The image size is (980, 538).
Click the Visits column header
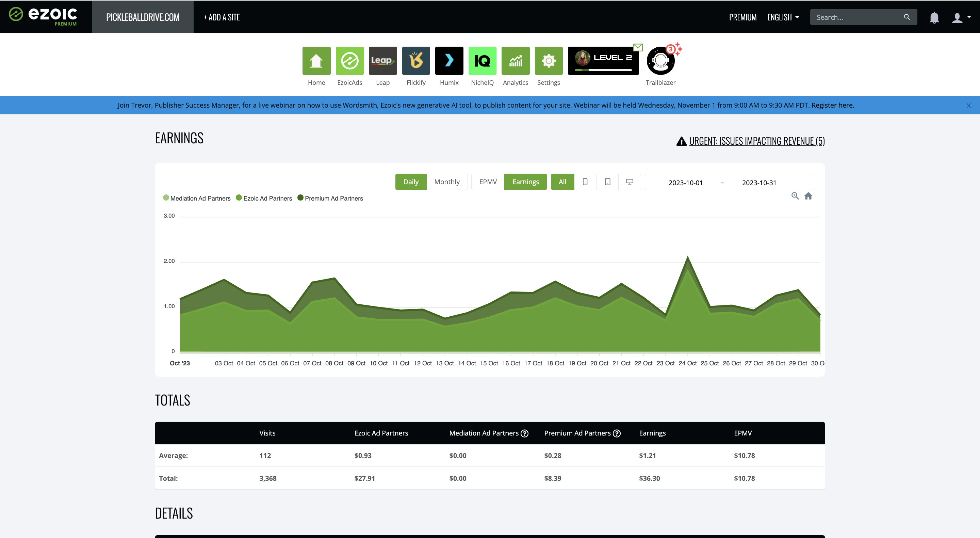click(267, 433)
